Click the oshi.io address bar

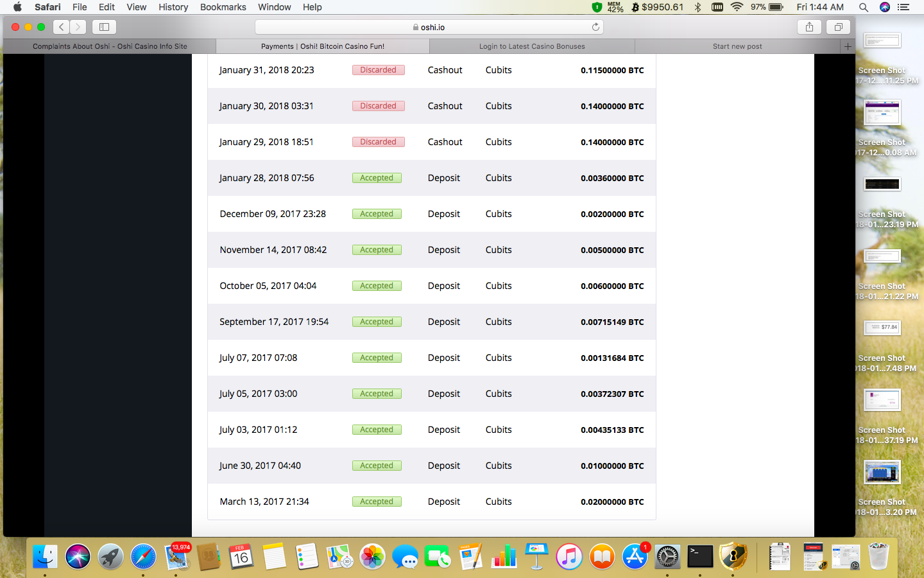[x=429, y=27]
